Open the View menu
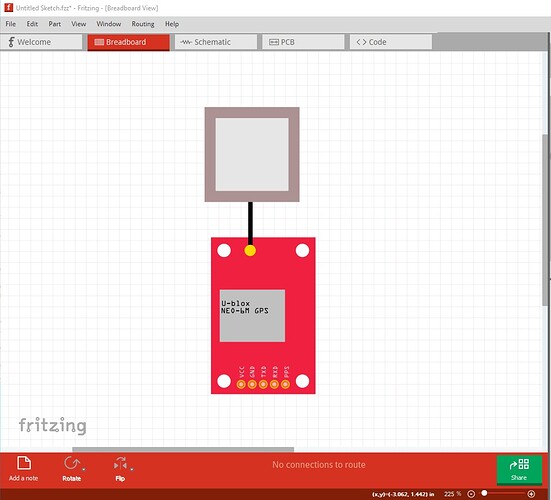The image size is (551, 500). pyautogui.click(x=78, y=24)
